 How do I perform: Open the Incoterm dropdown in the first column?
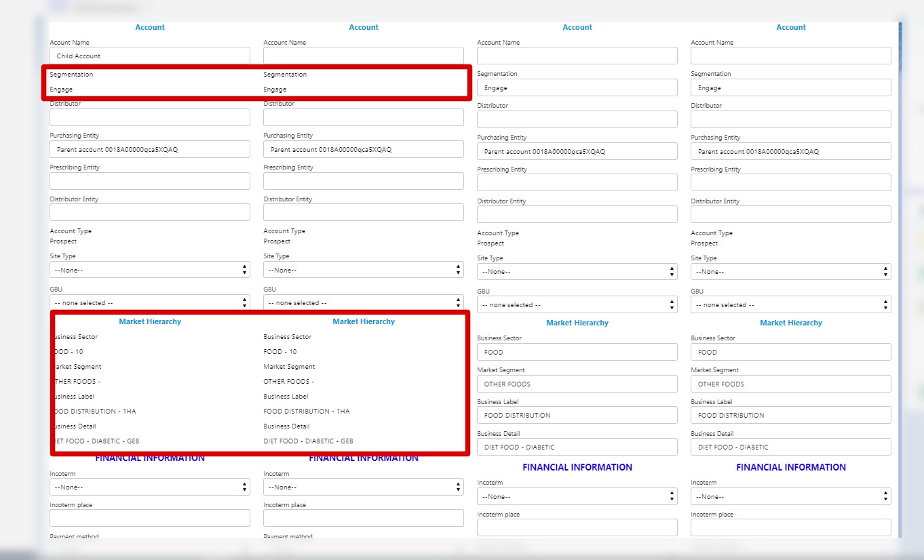[x=150, y=487]
